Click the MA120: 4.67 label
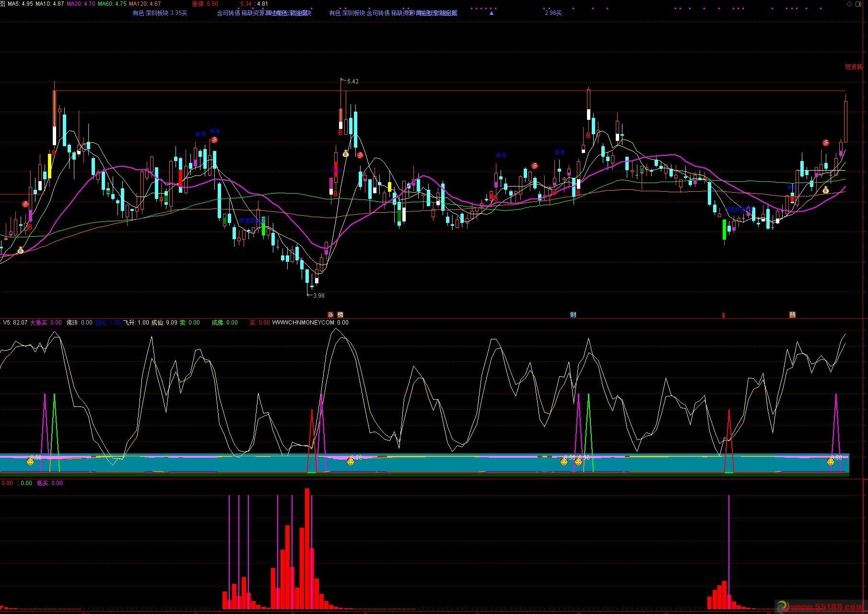Viewport: 868px width, 614px height. tap(145, 4)
